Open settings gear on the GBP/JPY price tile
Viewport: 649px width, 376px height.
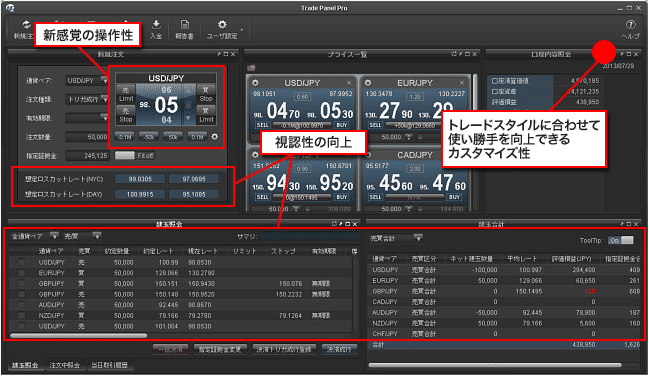(x=255, y=155)
